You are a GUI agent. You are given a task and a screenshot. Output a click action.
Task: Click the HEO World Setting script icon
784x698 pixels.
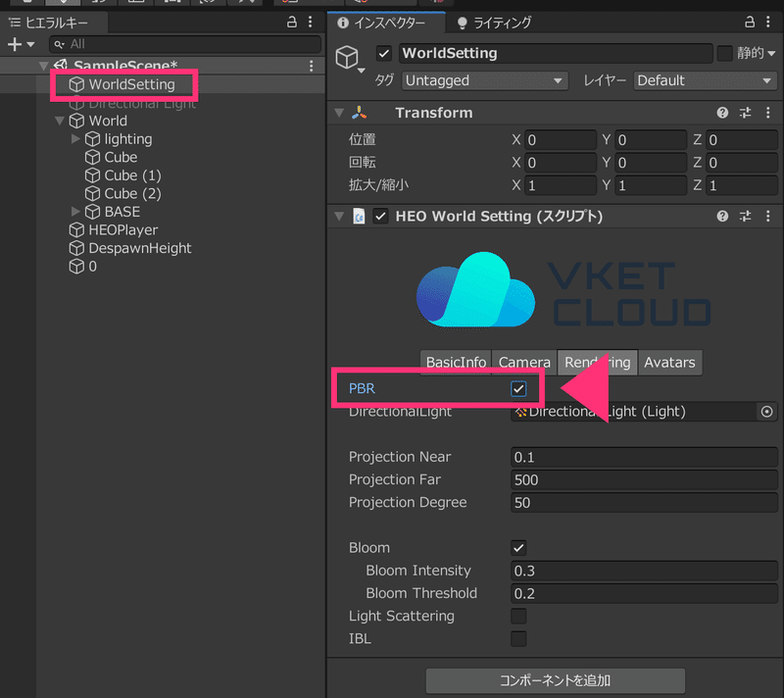pos(359,217)
